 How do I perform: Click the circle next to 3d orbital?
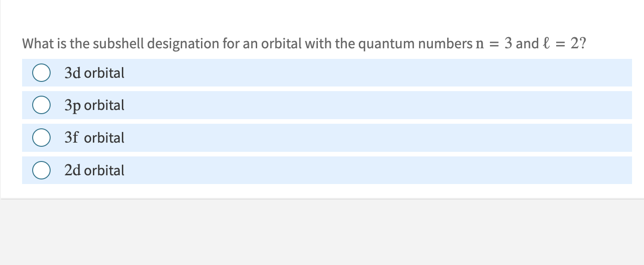[41, 72]
